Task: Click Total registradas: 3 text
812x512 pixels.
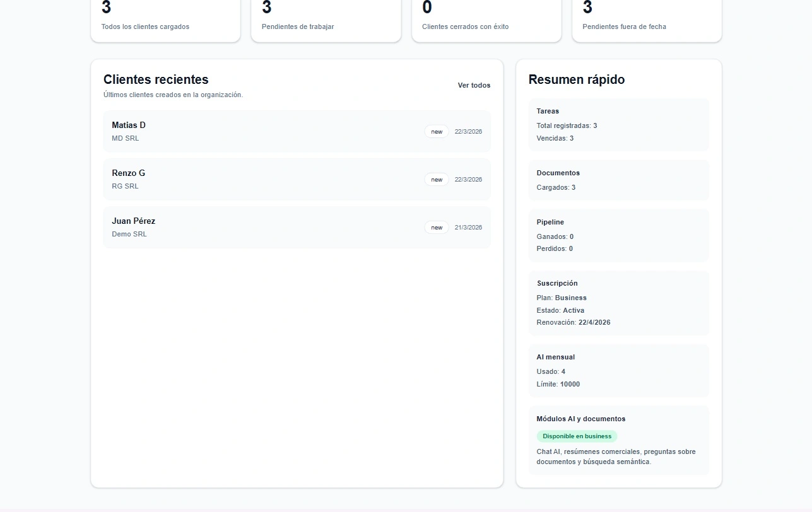Action: [x=567, y=125]
